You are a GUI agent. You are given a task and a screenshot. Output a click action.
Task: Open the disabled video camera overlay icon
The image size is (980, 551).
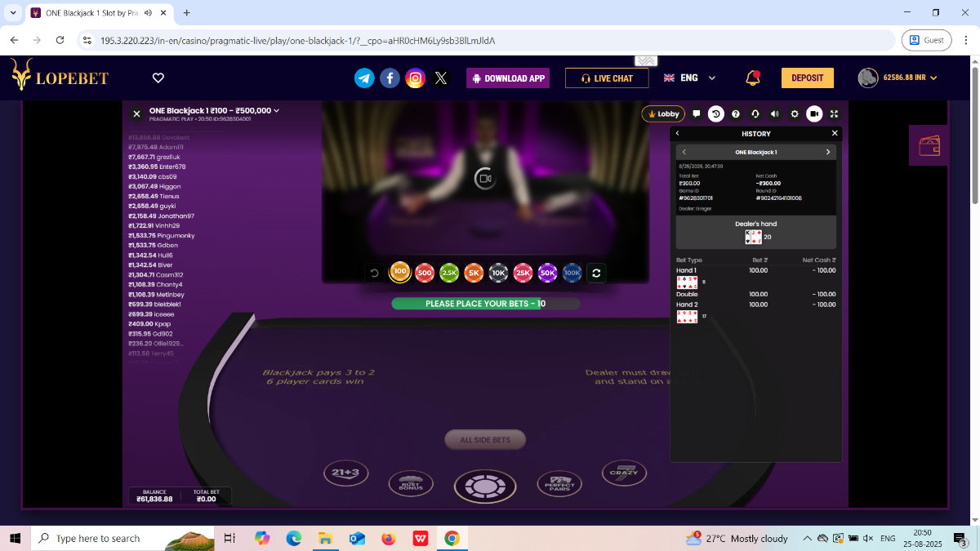pos(484,178)
